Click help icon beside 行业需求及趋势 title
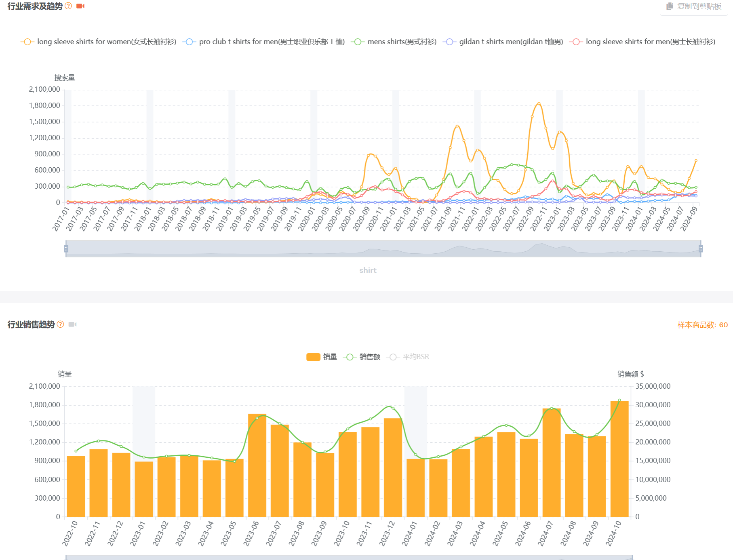Image resolution: width=733 pixels, height=560 pixels. click(x=68, y=6)
